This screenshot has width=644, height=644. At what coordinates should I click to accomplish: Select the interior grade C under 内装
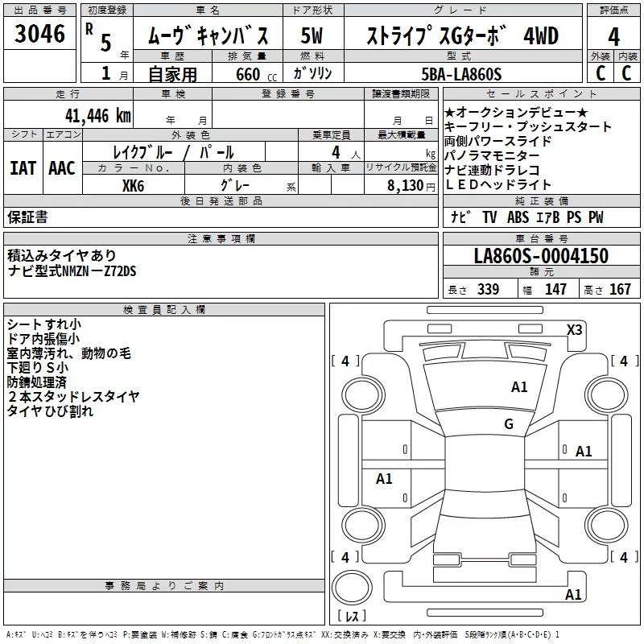click(626, 73)
